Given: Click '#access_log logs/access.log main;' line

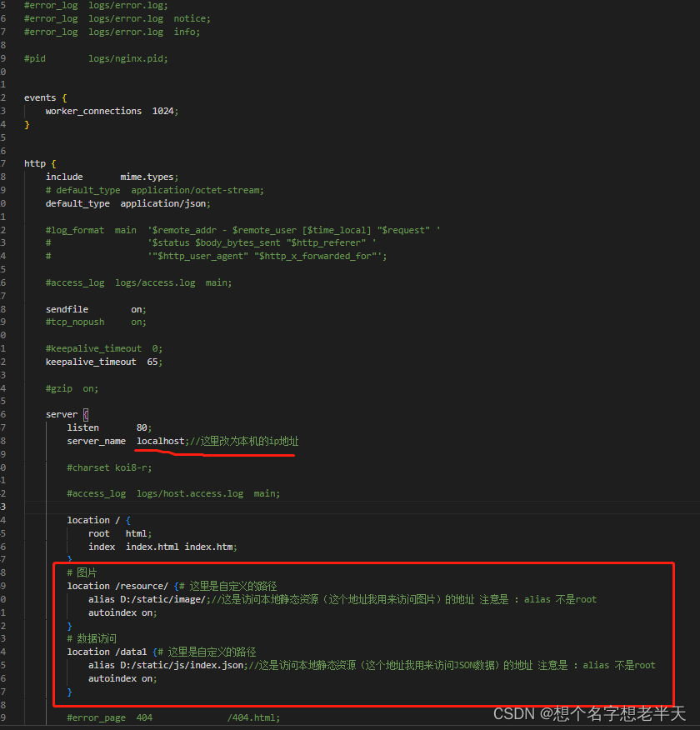Looking at the screenshot, I should (x=138, y=282).
